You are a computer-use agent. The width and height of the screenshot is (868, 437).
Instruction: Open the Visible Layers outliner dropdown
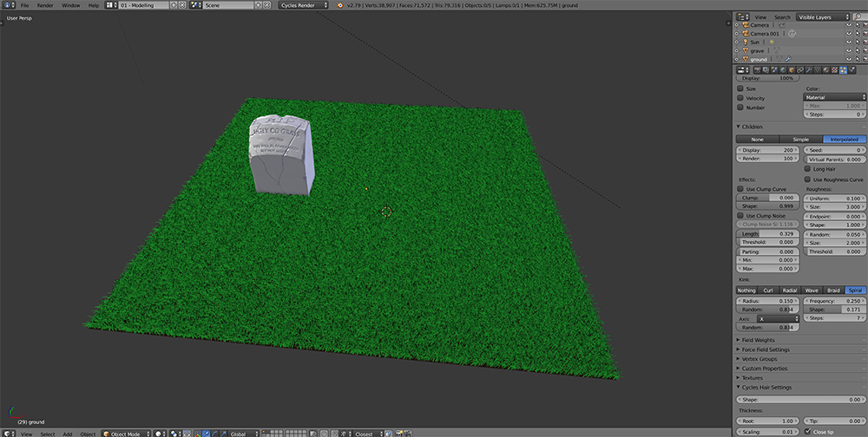(x=823, y=17)
